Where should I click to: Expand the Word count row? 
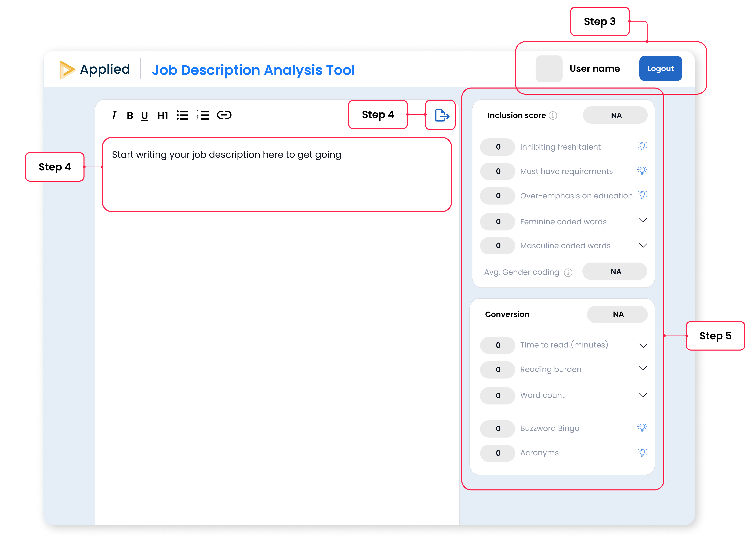coord(643,395)
